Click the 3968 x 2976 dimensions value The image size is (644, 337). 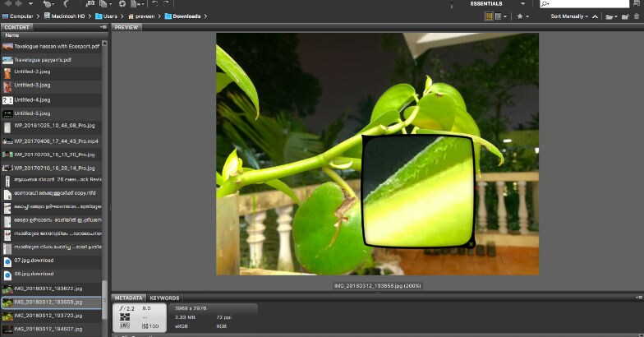pyautogui.click(x=191, y=308)
